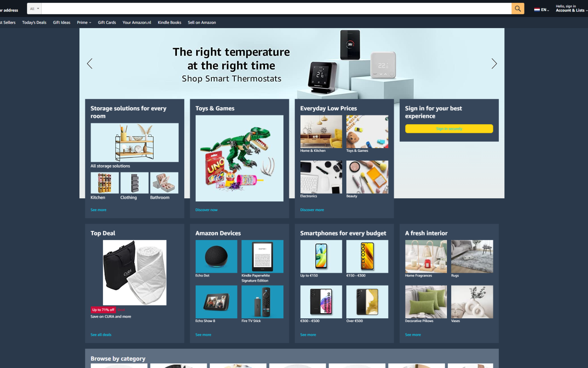This screenshot has width=588, height=368.
Task: Open the EN language flag selector
Action: point(542,10)
